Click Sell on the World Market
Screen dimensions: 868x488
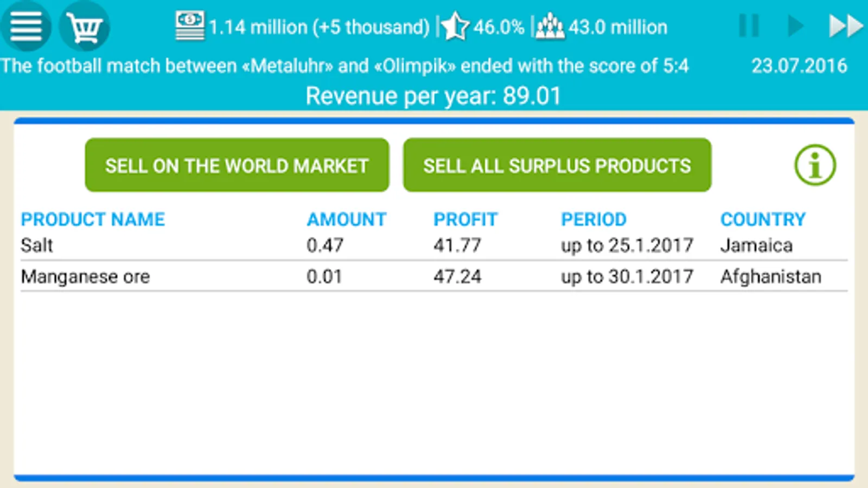237,165
